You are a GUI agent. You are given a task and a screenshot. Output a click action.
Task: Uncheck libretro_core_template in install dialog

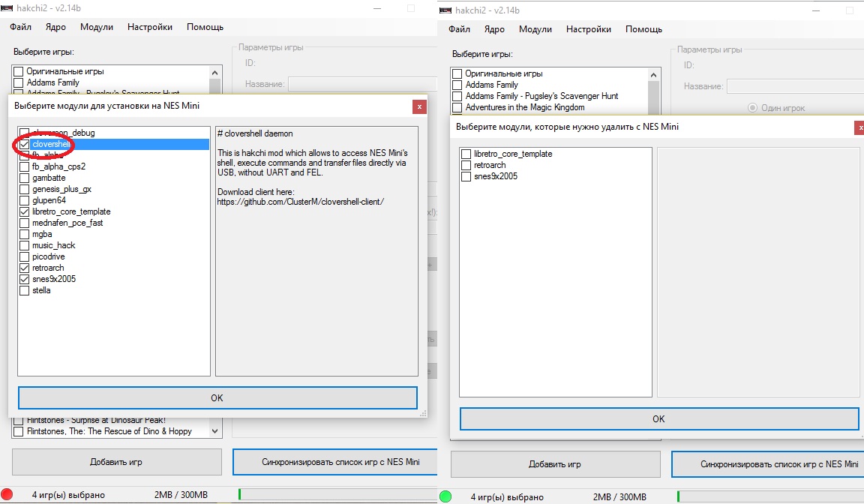pyautogui.click(x=24, y=211)
